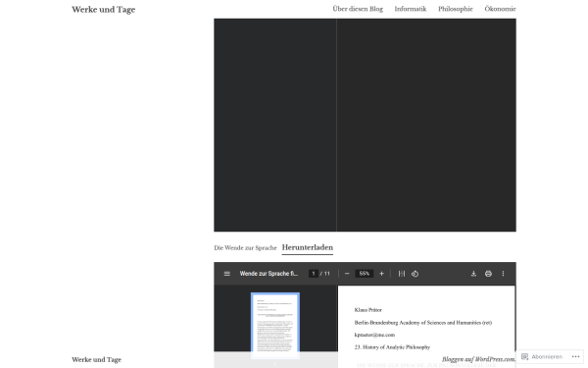588x368 pixels.
Task: Select the page 1 thumbnail
Action: [x=275, y=325]
